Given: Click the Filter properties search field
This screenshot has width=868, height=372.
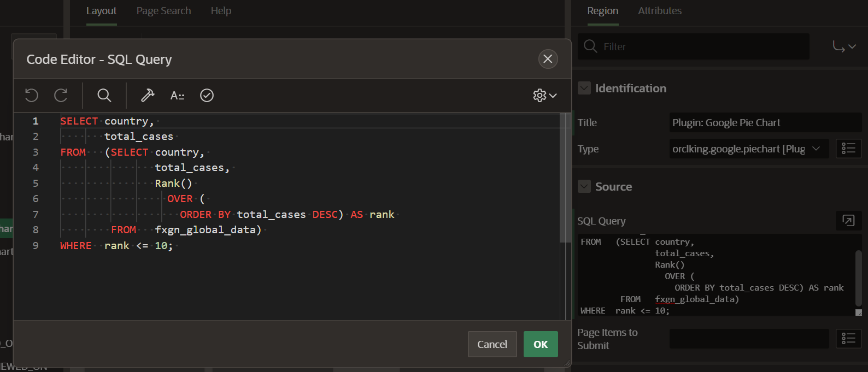Looking at the screenshot, I should pos(694,46).
